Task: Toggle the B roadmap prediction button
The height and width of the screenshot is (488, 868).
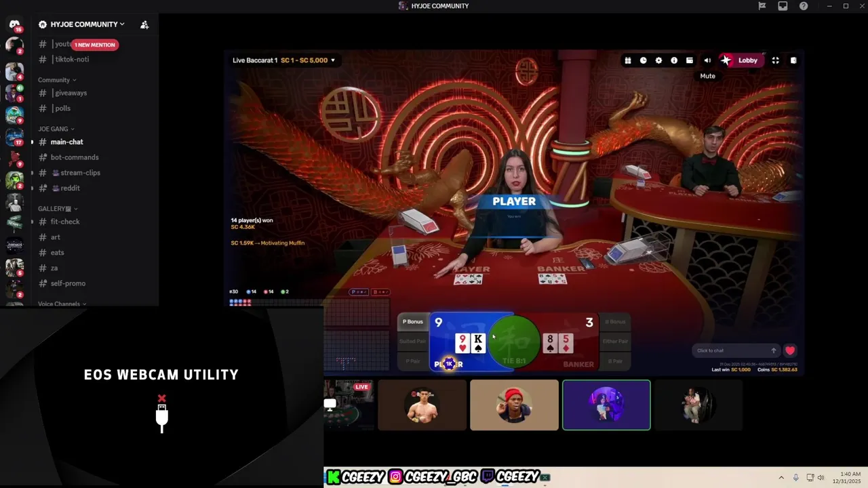Action: pos(380,292)
